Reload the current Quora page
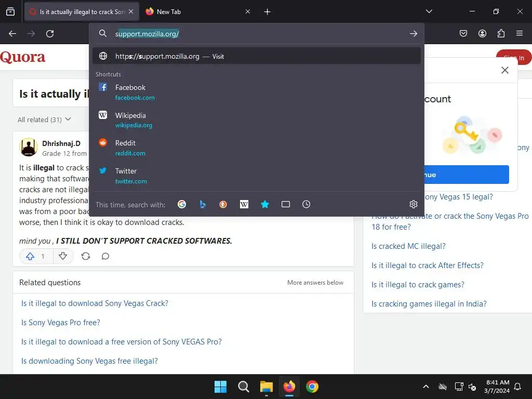 [x=50, y=34]
